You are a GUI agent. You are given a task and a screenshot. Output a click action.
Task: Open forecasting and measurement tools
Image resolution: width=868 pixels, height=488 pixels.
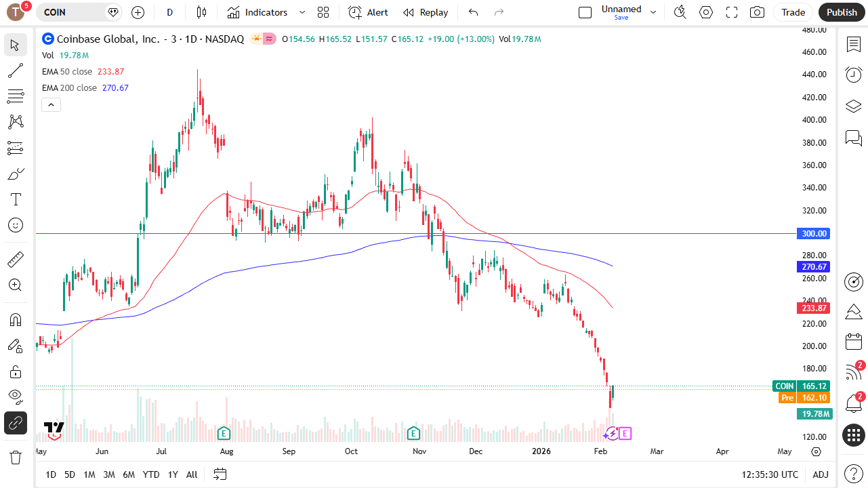[x=15, y=148]
